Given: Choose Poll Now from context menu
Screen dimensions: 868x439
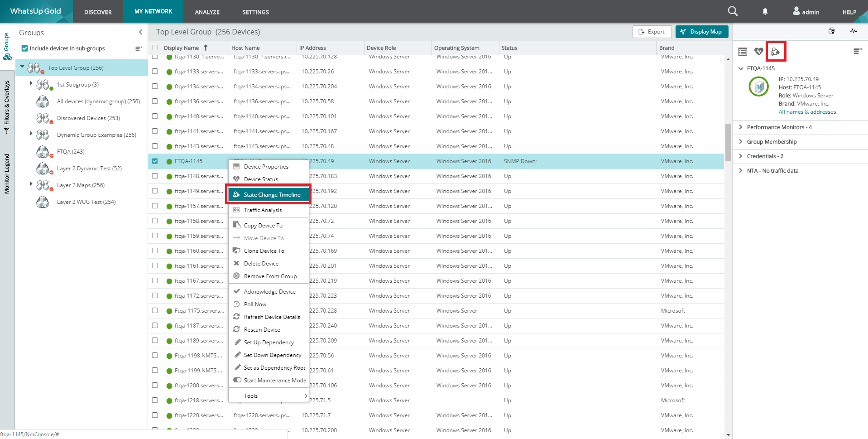Looking at the screenshot, I should [269, 304].
